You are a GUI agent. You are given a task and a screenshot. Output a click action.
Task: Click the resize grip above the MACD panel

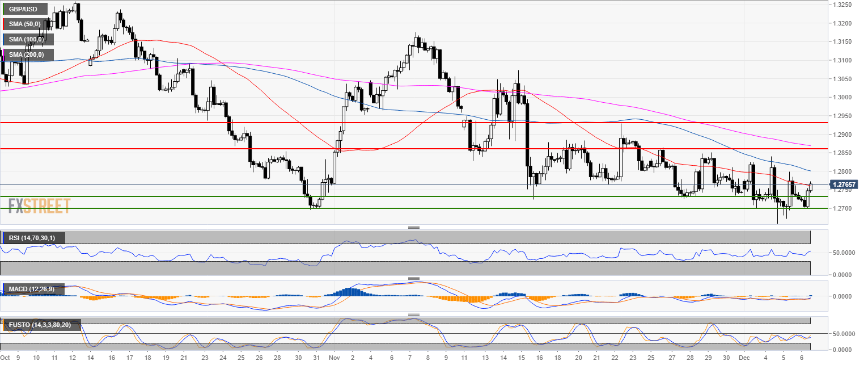click(414, 278)
